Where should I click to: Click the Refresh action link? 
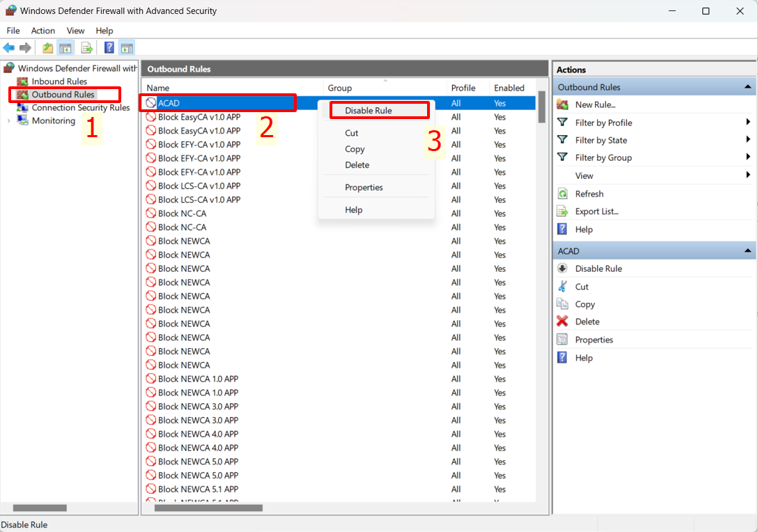click(589, 194)
